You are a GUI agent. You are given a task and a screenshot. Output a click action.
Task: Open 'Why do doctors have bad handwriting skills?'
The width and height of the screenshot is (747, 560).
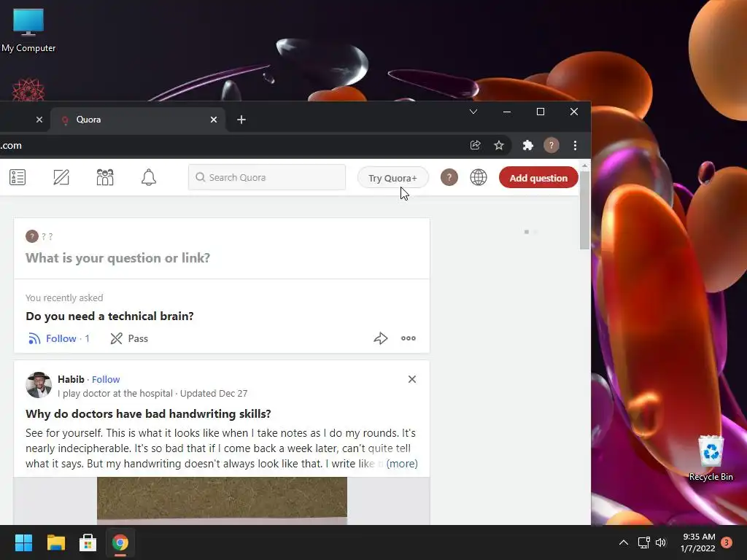pyautogui.click(x=148, y=413)
